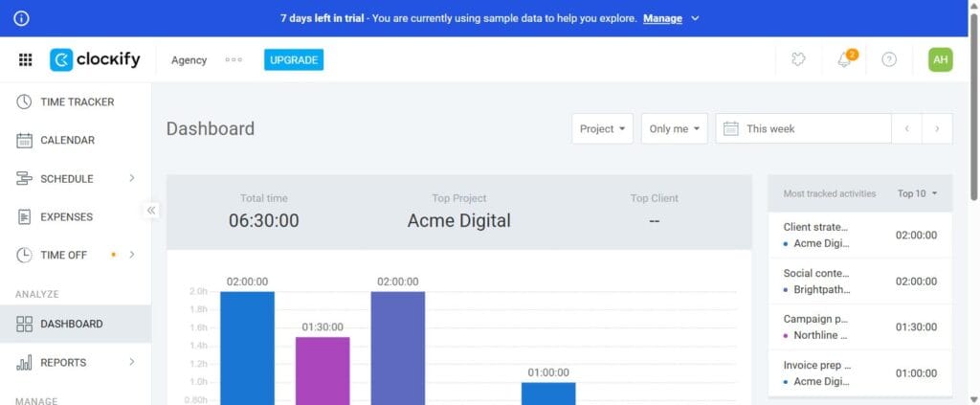This screenshot has width=980, height=405.
Task: Open Time Tracker menu item
Action: point(76,101)
